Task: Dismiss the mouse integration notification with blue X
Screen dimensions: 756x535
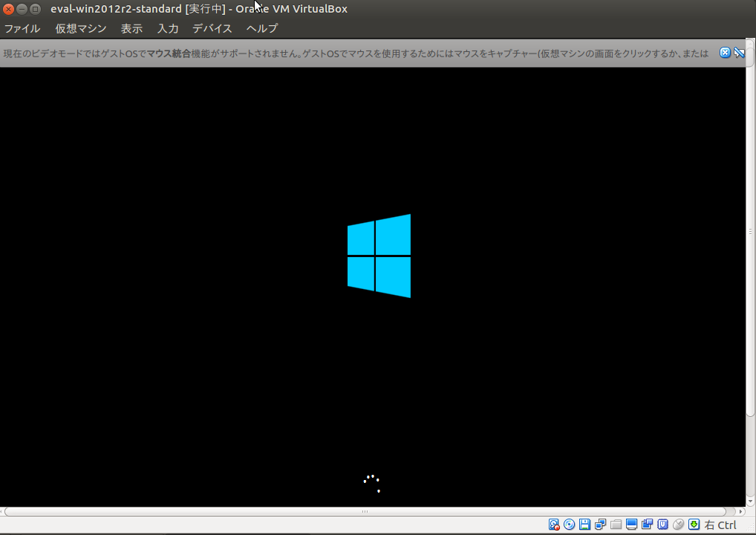Action: click(x=725, y=53)
